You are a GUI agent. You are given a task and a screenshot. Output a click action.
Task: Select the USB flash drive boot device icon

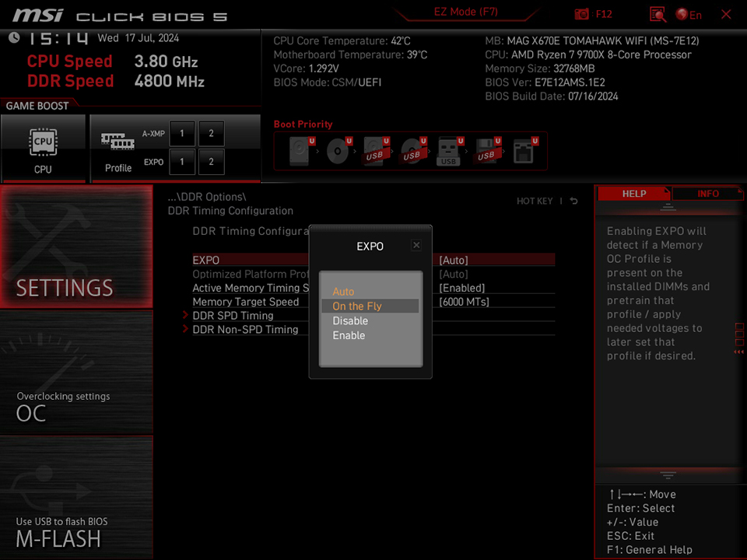click(x=450, y=150)
